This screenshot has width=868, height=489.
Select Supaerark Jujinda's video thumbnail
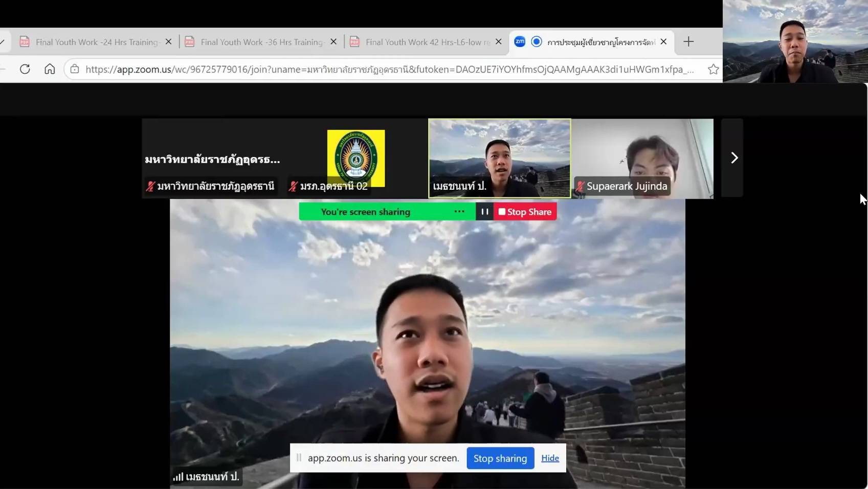click(x=642, y=159)
